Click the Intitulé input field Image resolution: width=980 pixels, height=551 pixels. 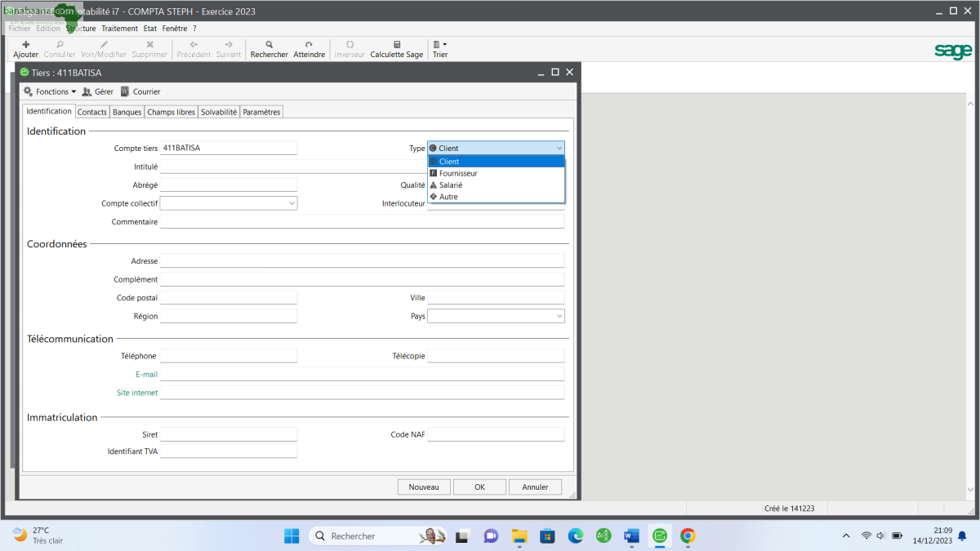294,167
